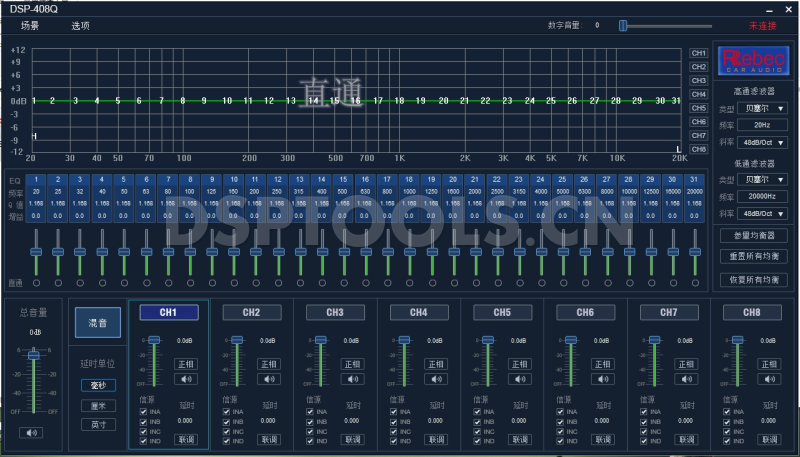Select EQ band 31 header at 20000Hz
800x457 pixels.
click(x=694, y=180)
